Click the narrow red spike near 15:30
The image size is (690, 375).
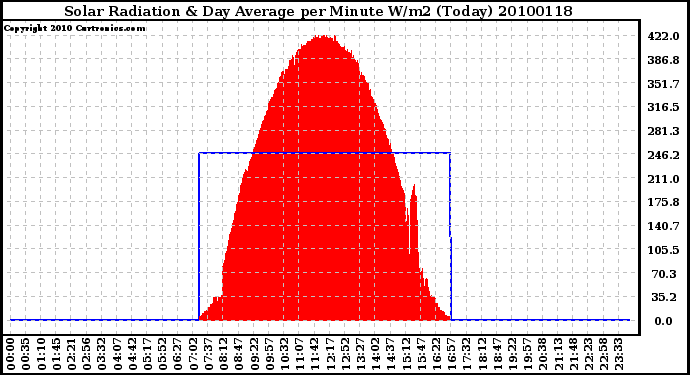click(413, 220)
